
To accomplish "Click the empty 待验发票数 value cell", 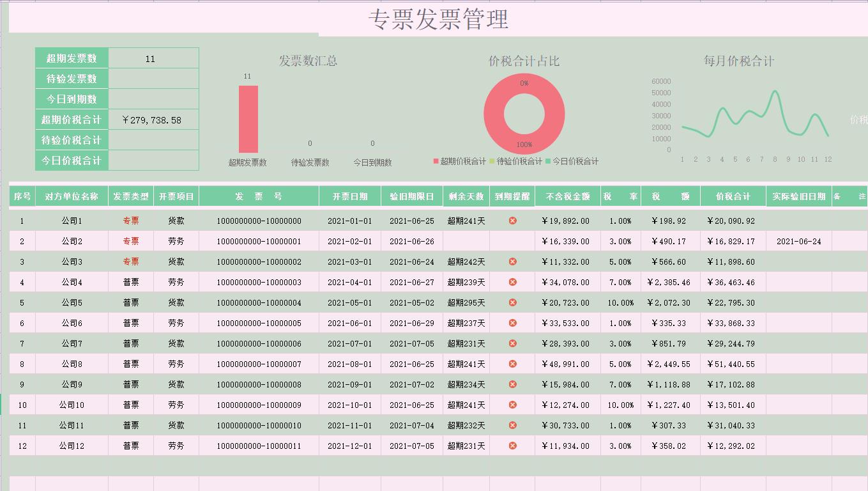I will (x=153, y=78).
